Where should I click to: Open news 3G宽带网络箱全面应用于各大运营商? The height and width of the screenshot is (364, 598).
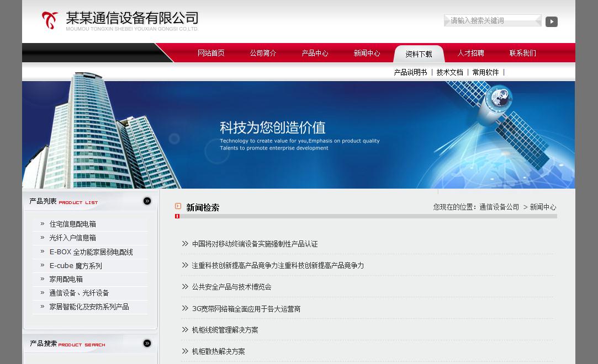click(x=246, y=309)
